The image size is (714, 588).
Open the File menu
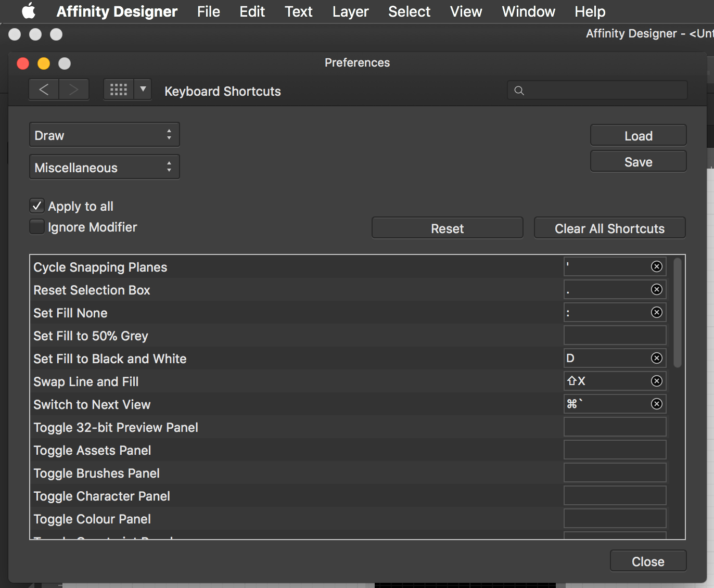[209, 11]
